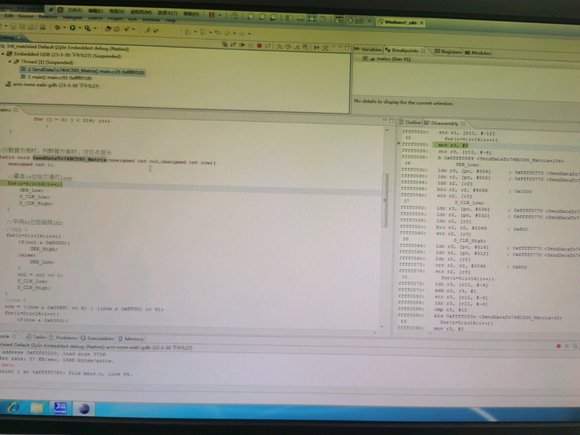Collapse the Embedded GDB tree node

pos(3,54)
